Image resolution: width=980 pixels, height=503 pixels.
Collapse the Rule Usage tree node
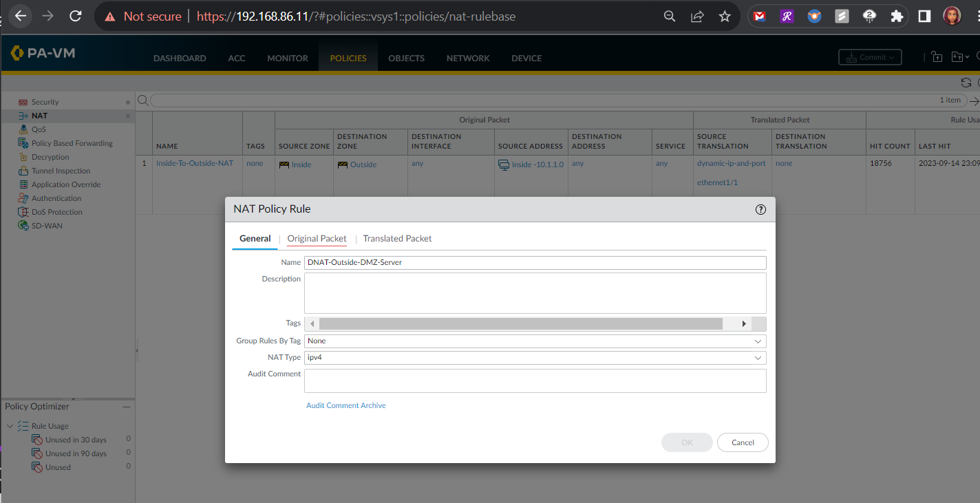pos(10,426)
